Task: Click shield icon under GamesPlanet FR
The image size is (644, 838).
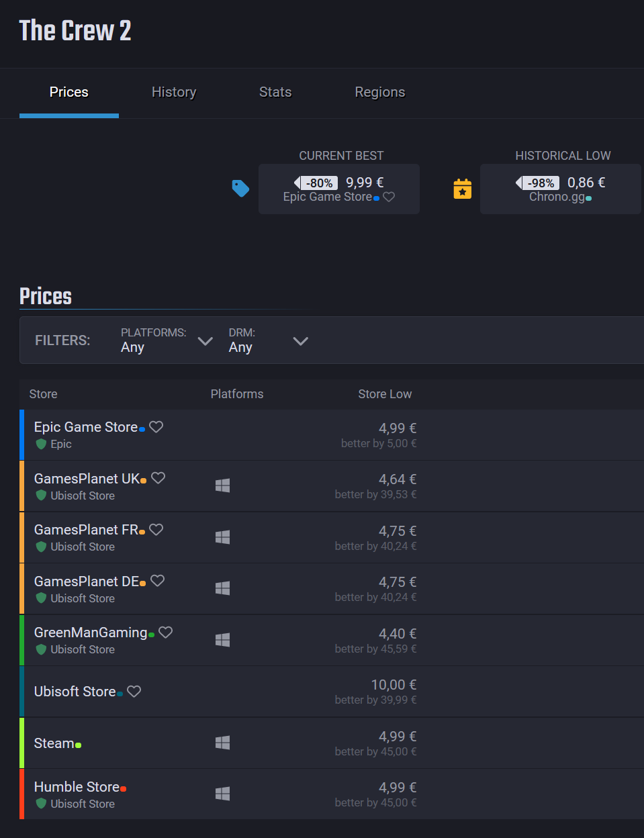Action: 41,547
